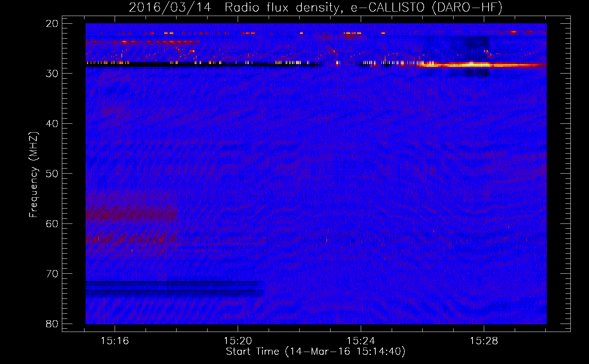The image size is (589, 364).
Task: Click the 20 MHz frequency tick label
Action: [52, 24]
